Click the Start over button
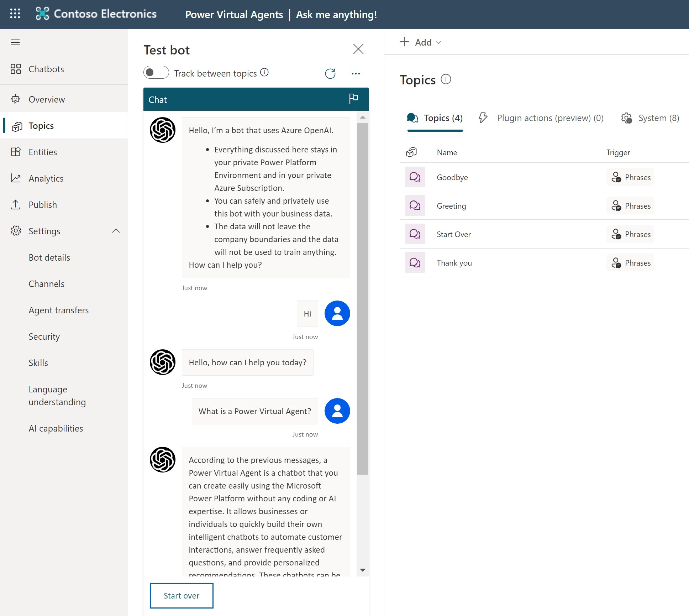This screenshot has width=689, height=616. click(182, 596)
